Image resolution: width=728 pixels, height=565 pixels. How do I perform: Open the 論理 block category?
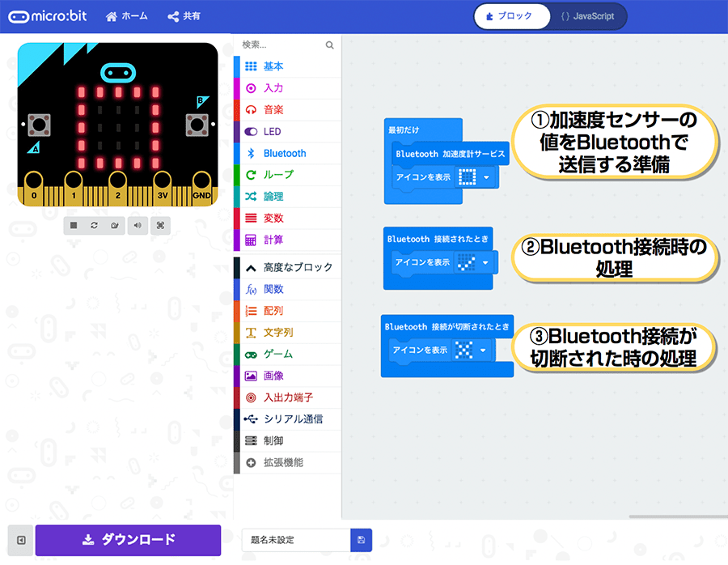(x=287, y=197)
